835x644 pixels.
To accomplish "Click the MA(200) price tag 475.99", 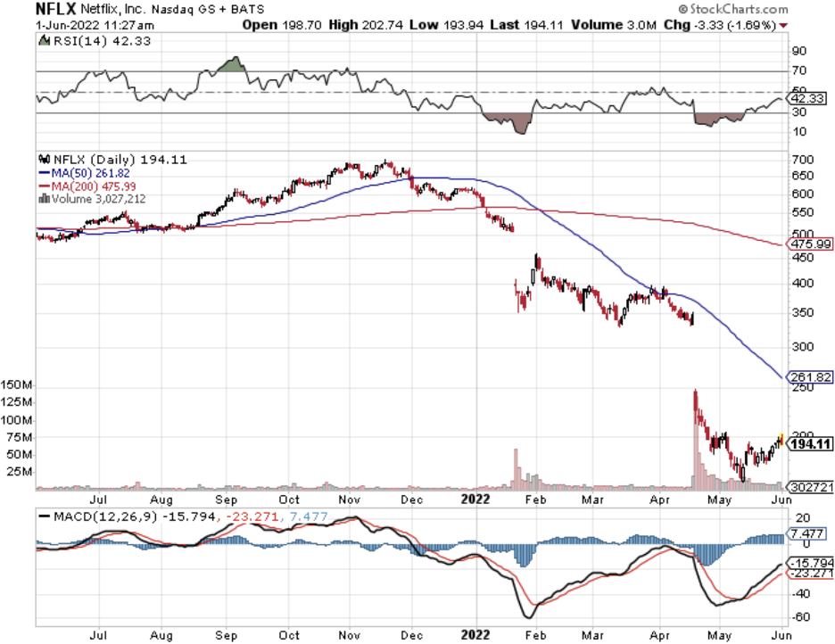I will [x=809, y=244].
